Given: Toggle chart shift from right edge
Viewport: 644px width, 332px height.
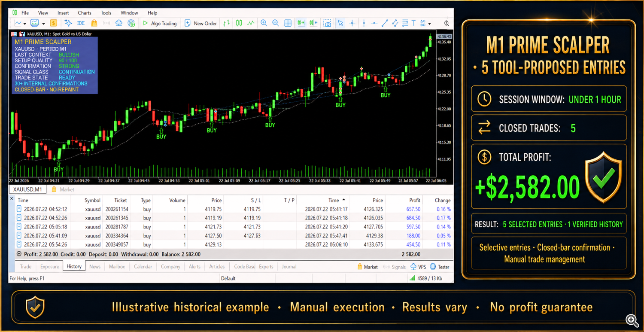Looking at the screenshot, I should point(313,23).
